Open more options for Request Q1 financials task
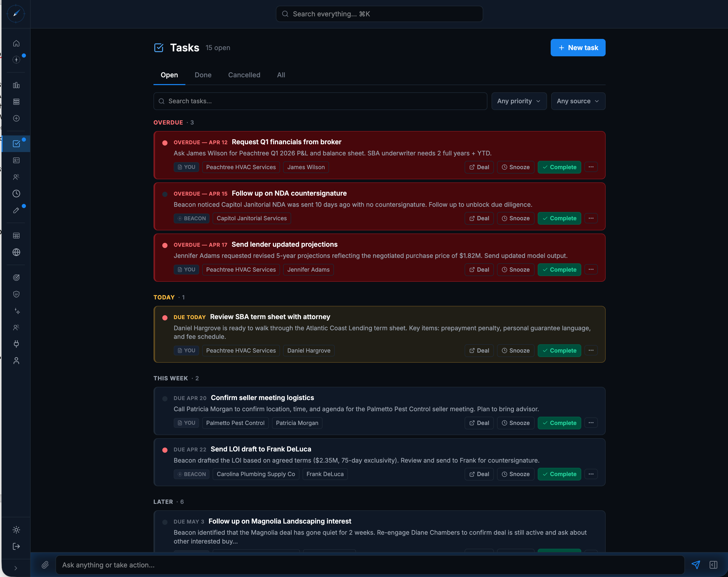The width and height of the screenshot is (728, 577). point(591,167)
